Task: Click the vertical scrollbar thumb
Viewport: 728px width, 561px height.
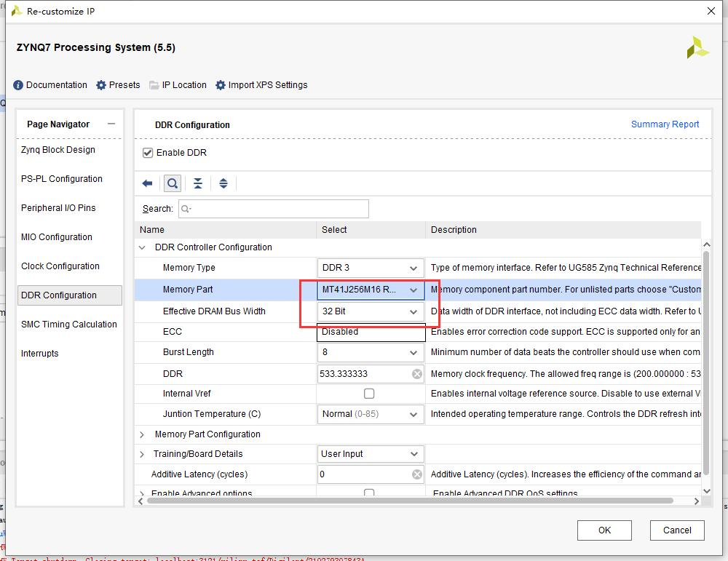Action: (706, 363)
